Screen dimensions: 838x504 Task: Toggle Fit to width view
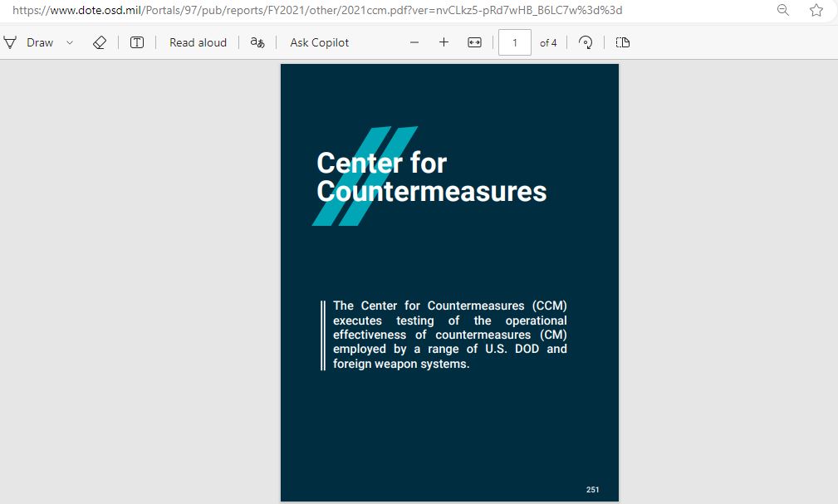pyautogui.click(x=474, y=42)
